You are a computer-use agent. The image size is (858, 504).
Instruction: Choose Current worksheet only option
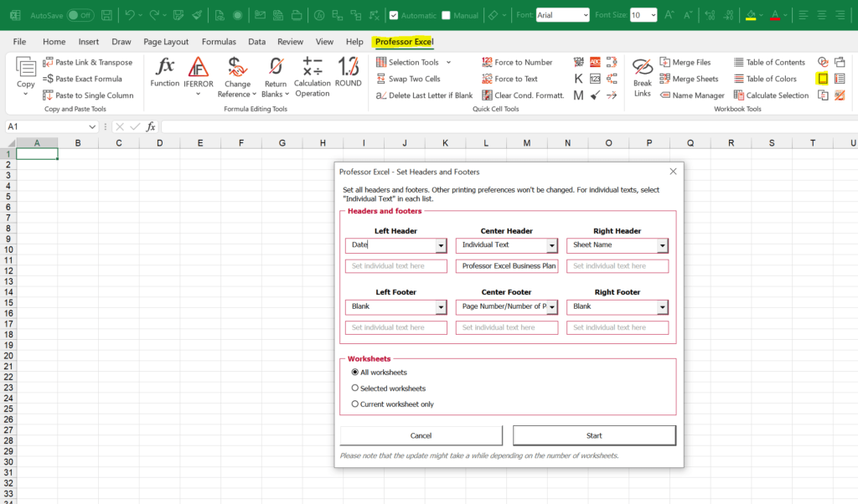point(354,403)
